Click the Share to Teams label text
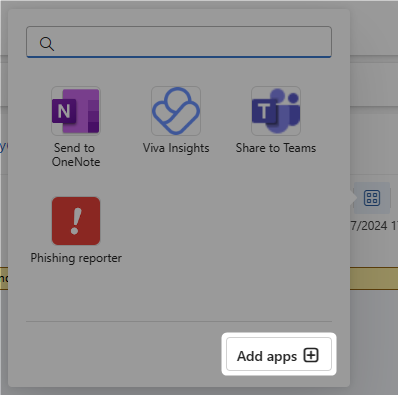The width and height of the screenshot is (398, 395). pos(276,148)
